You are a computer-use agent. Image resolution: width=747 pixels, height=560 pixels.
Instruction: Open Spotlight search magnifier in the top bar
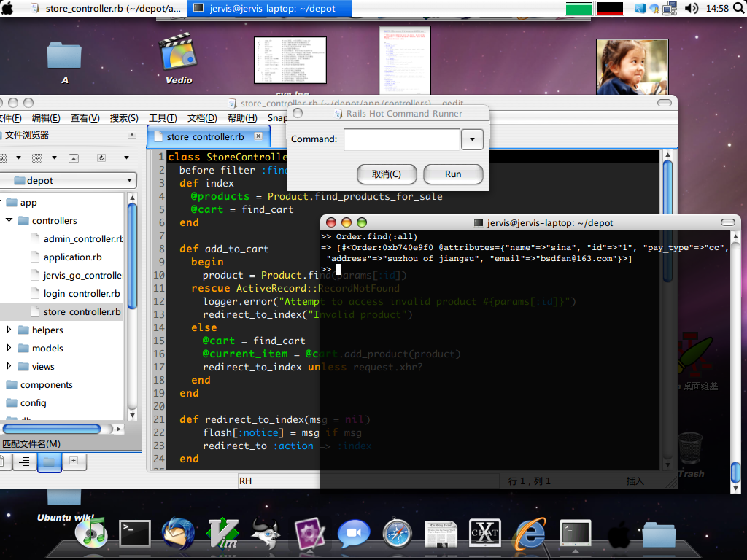coord(739,8)
